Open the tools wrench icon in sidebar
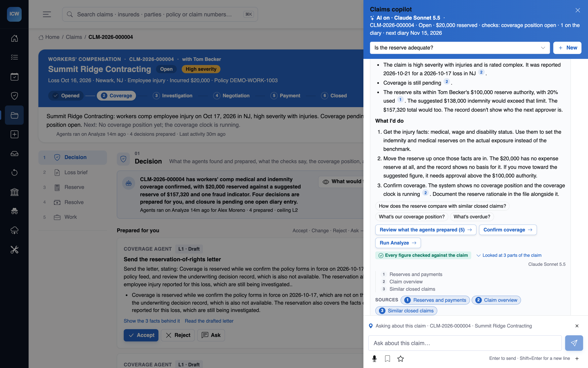 (x=14, y=249)
